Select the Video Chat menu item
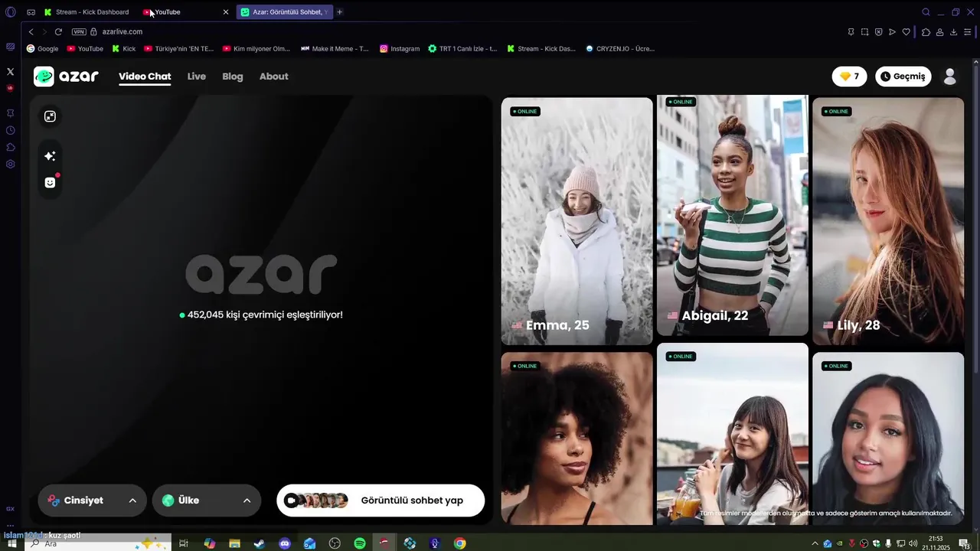This screenshot has height=551, width=980. coord(145,77)
